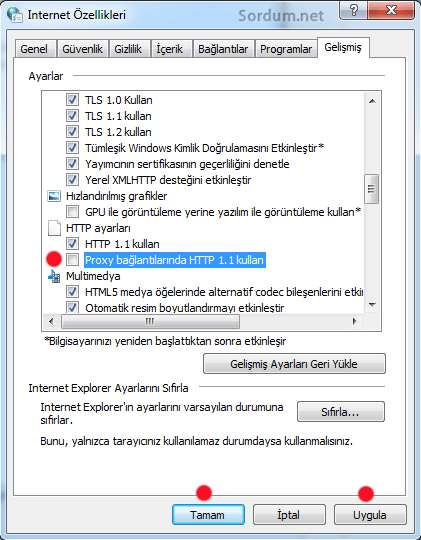Click the Sıfırla... button
Viewport: 421px width, 540px height.
click(341, 412)
